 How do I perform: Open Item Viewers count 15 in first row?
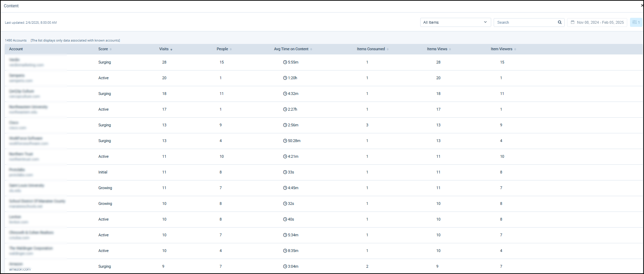(x=502, y=62)
